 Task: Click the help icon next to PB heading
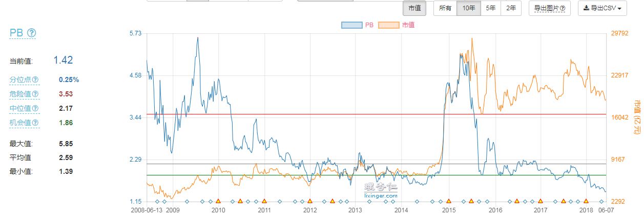click(x=31, y=33)
